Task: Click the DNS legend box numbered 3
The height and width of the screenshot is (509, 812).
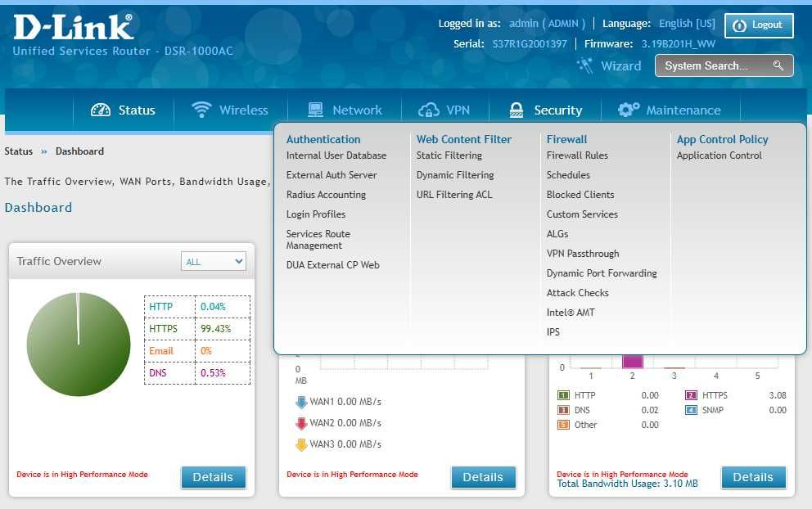Action: coord(563,410)
